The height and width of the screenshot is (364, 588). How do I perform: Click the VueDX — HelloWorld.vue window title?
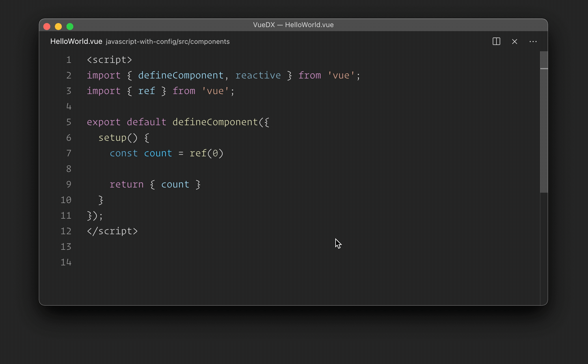click(x=293, y=25)
